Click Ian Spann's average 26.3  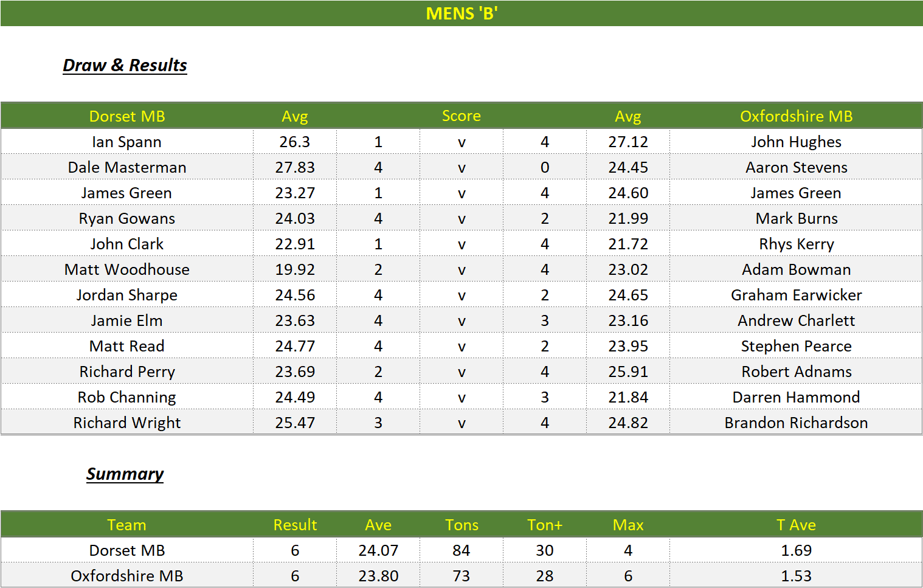295,142
